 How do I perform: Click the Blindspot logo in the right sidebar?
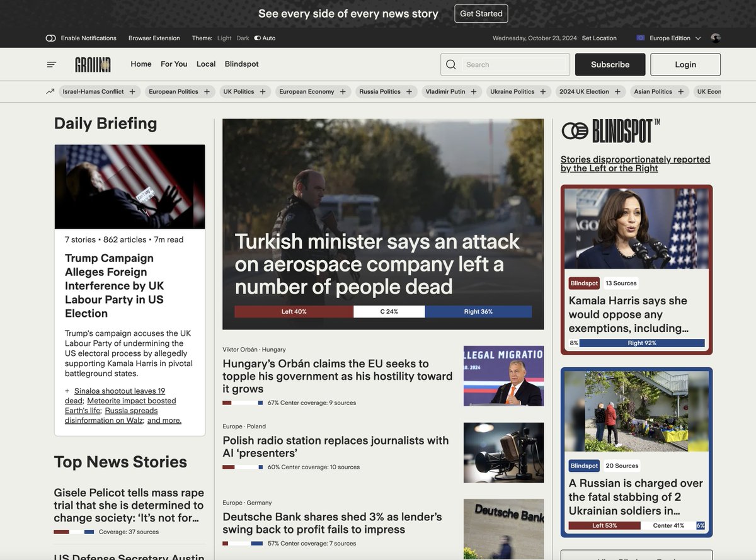tap(610, 132)
